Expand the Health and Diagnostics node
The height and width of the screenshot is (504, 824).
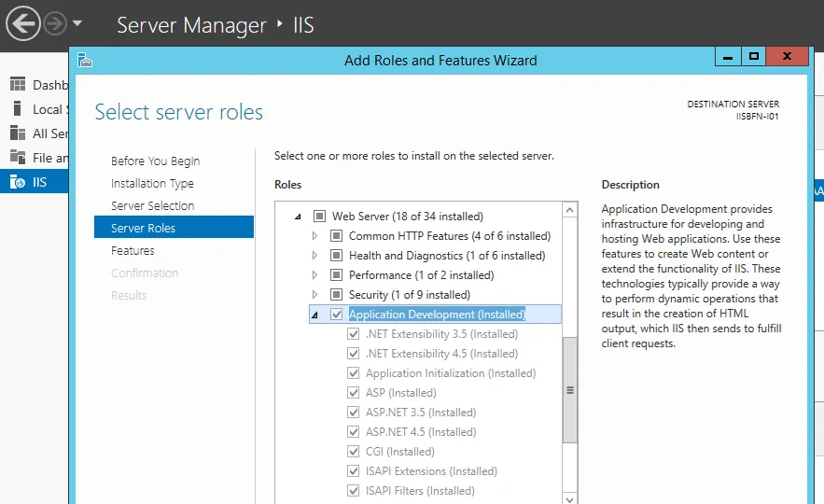point(314,256)
